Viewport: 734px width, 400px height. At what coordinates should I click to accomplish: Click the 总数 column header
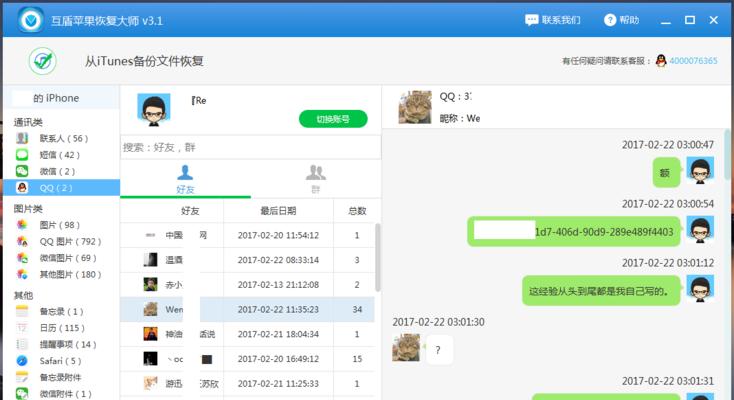[x=357, y=211]
